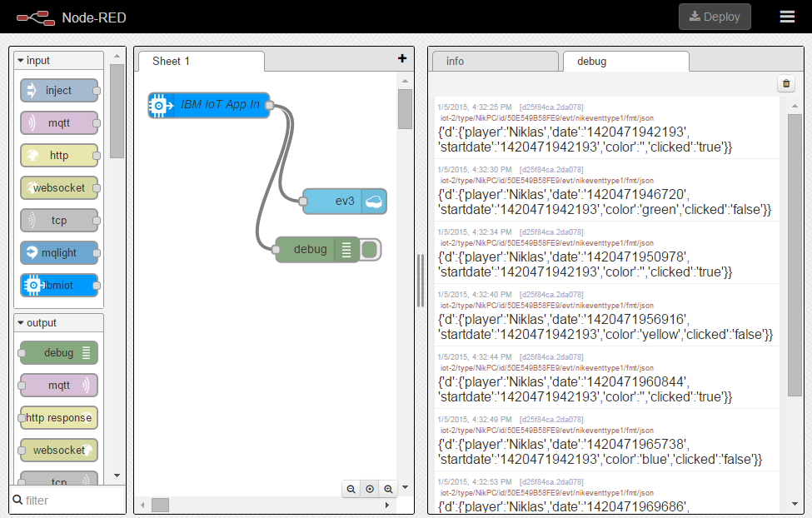Select the ibmiot input node in palette
Image resolution: width=812 pixels, height=518 pixels.
pos(59,286)
